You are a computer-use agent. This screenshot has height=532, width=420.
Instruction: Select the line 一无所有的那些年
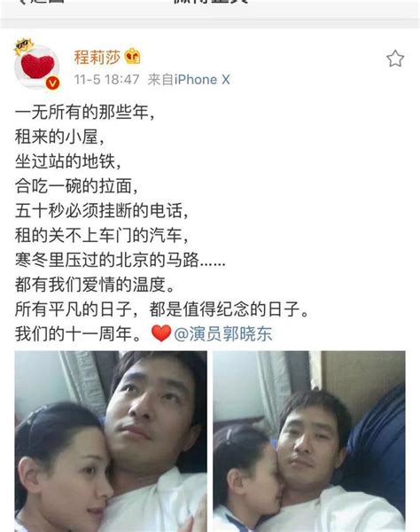point(85,112)
